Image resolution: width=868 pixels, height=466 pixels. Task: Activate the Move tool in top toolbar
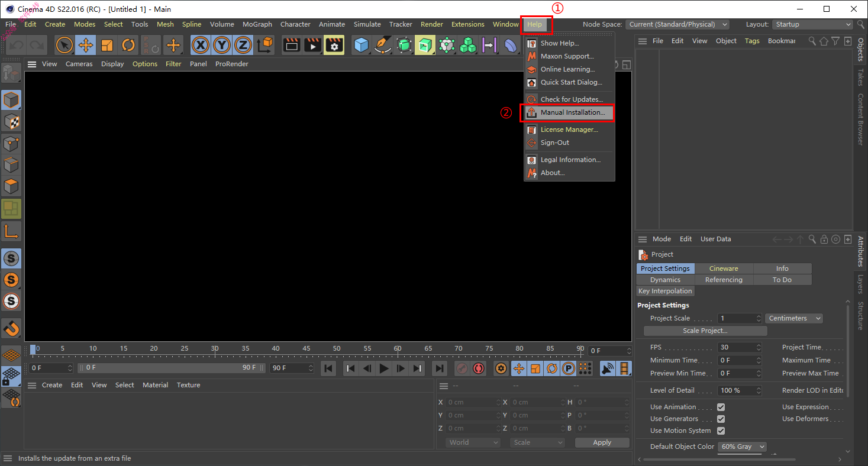click(x=86, y=45)
